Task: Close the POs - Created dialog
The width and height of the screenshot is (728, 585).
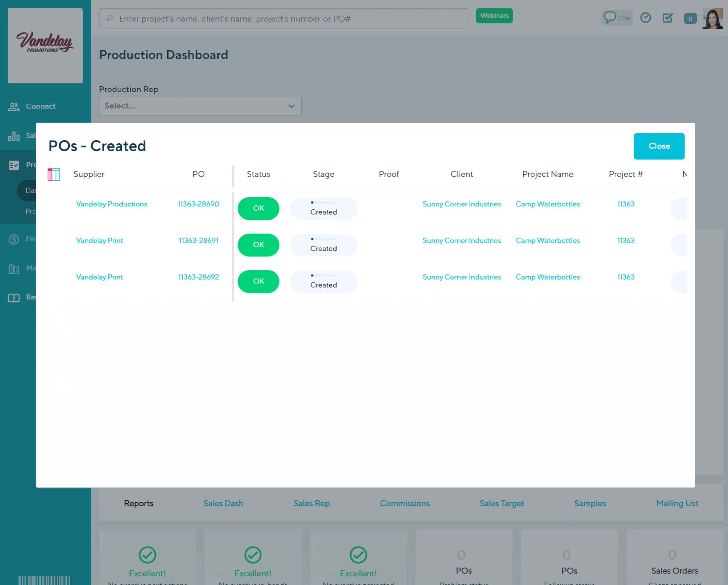Action: (x=659, y=146)
